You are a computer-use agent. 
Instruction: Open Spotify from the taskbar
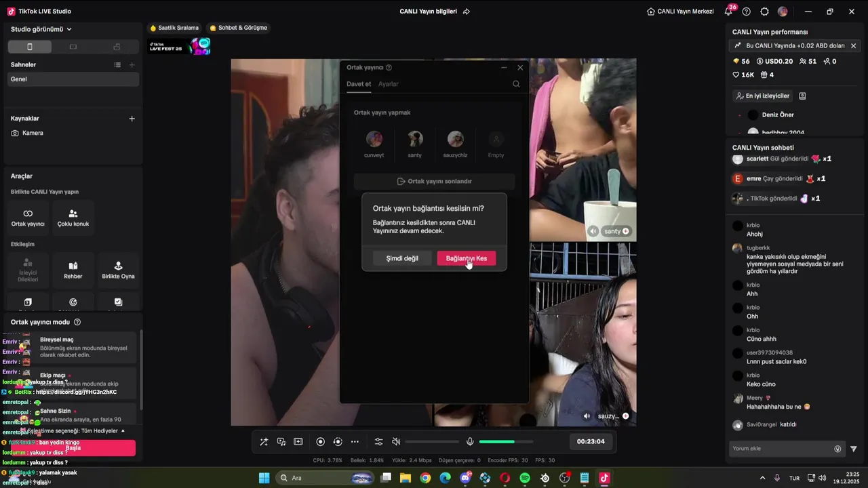point(525,478)
